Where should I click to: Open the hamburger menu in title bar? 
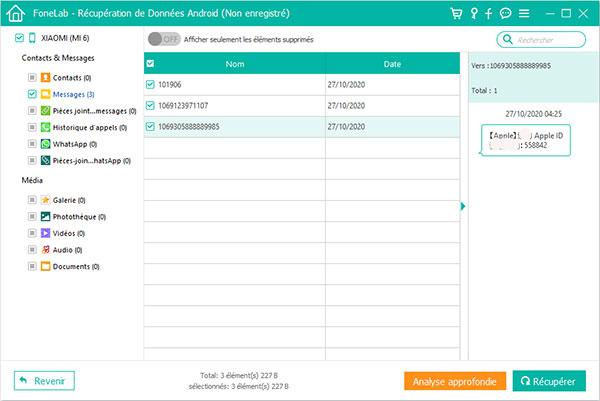(523, 14)
